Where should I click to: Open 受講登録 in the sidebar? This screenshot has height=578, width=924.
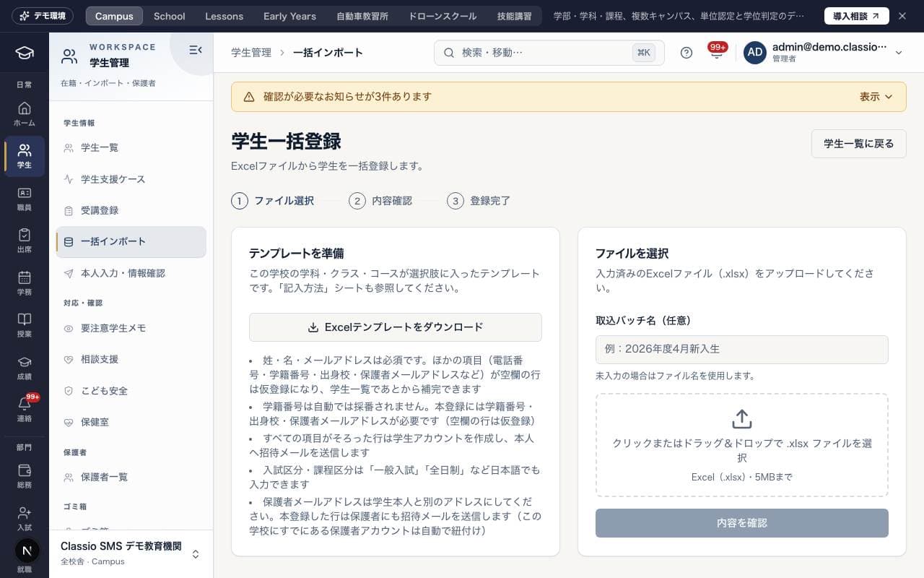pos(131,210)
